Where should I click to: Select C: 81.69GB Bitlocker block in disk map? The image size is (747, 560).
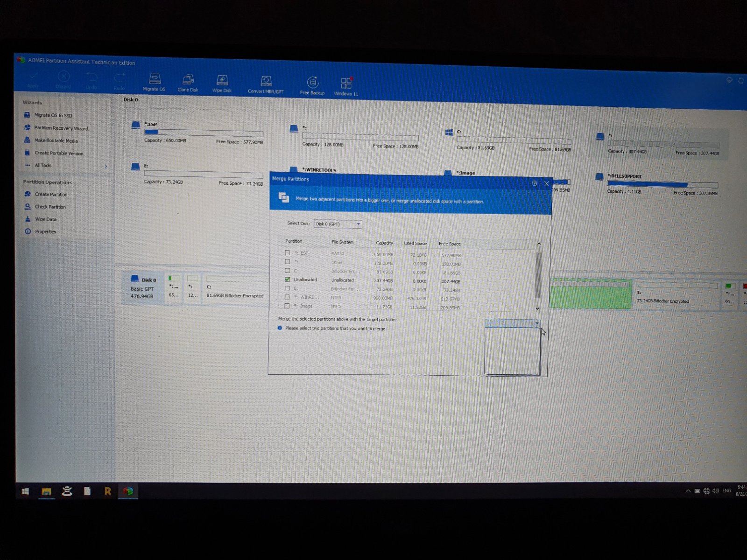point(235,290)
